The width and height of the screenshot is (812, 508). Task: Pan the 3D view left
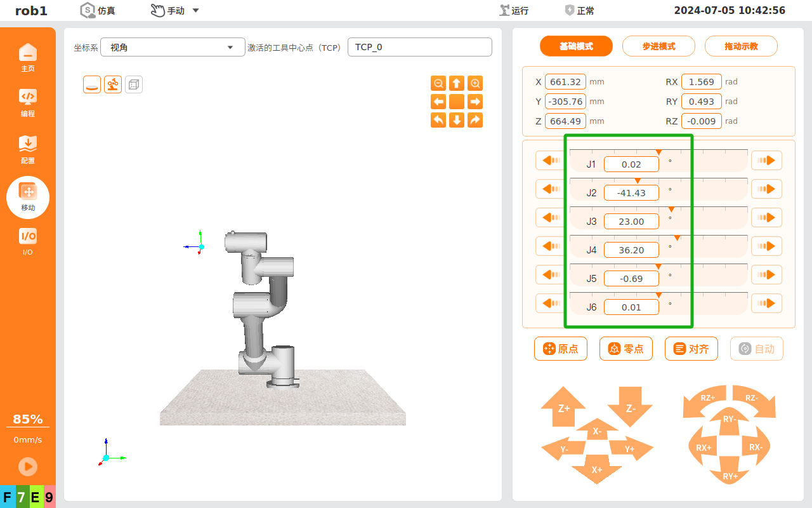(438, 102)
